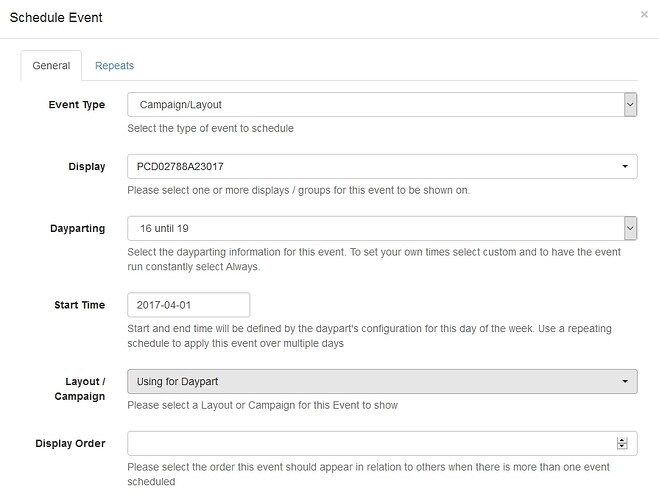The image size is (659, 500).
Task: Click the Display Order label
Action: [70, 443]
